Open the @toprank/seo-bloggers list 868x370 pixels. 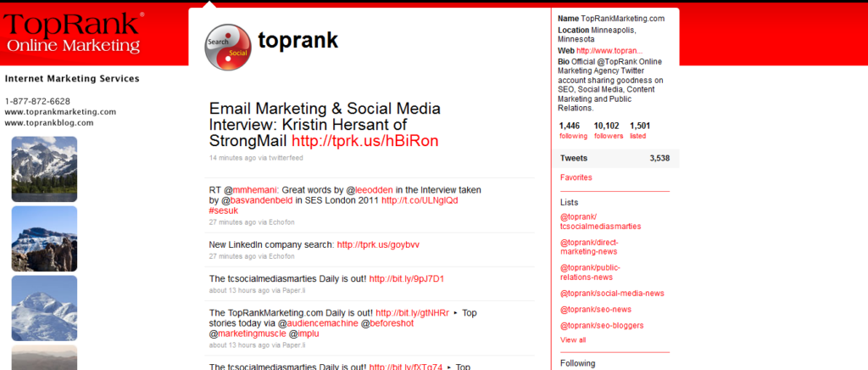[x=602, y=325]
